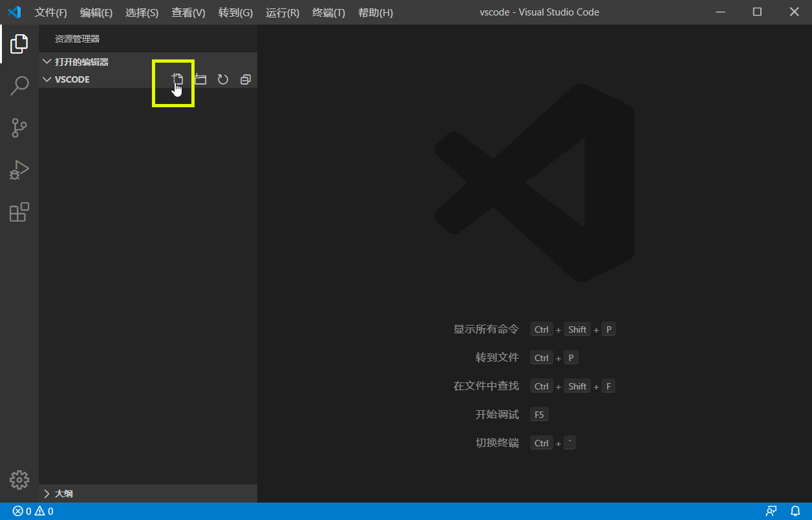Refresh the explorer tree
The width and height of the screenshot is (812, 520).
click(223, 79)
